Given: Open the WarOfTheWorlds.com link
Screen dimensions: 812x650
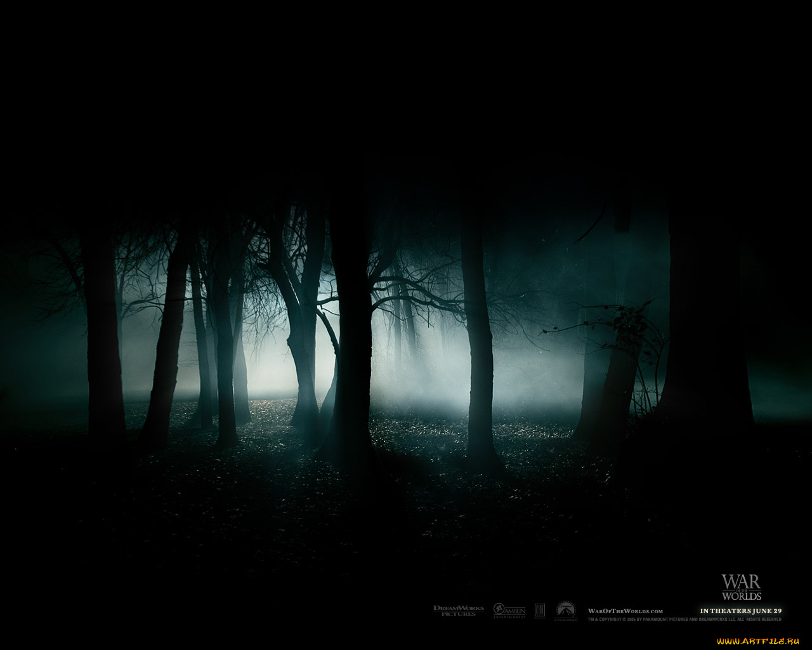Looking at the screenshot, I should point(625,611).
